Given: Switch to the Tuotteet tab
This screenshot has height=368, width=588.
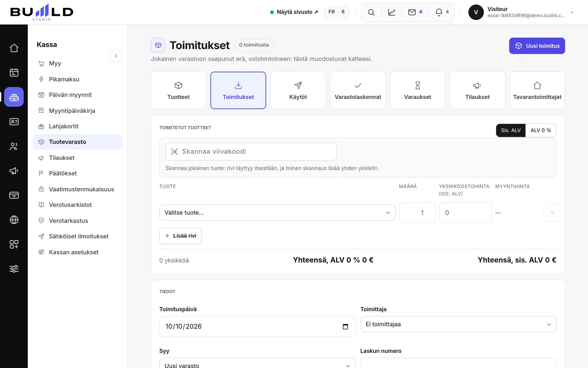Looking at the screenshot, I should tap(178, 90).
